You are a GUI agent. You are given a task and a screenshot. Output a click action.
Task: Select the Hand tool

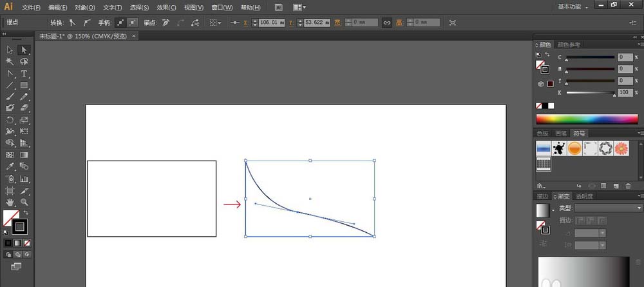coord(10,202)
